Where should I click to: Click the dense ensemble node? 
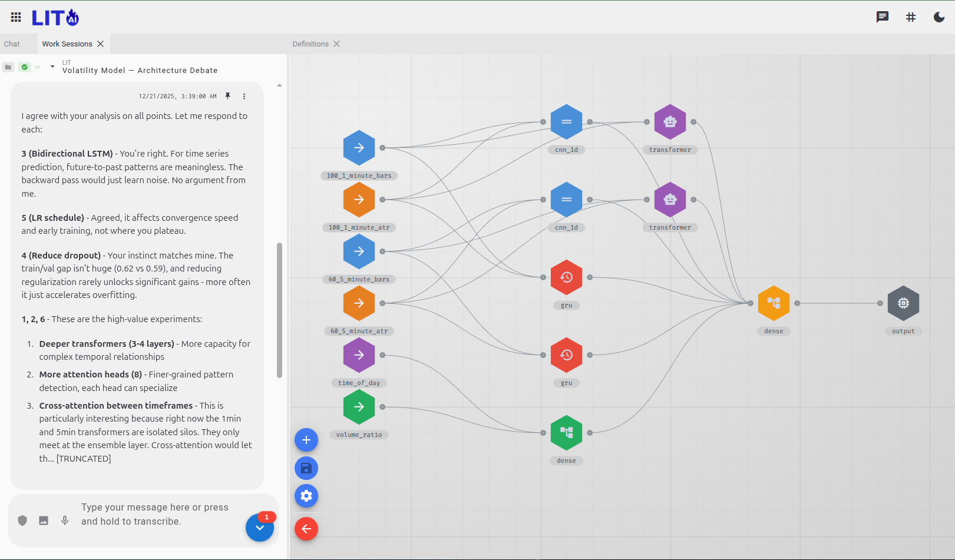pyautogui.click(x=774, y=303)
